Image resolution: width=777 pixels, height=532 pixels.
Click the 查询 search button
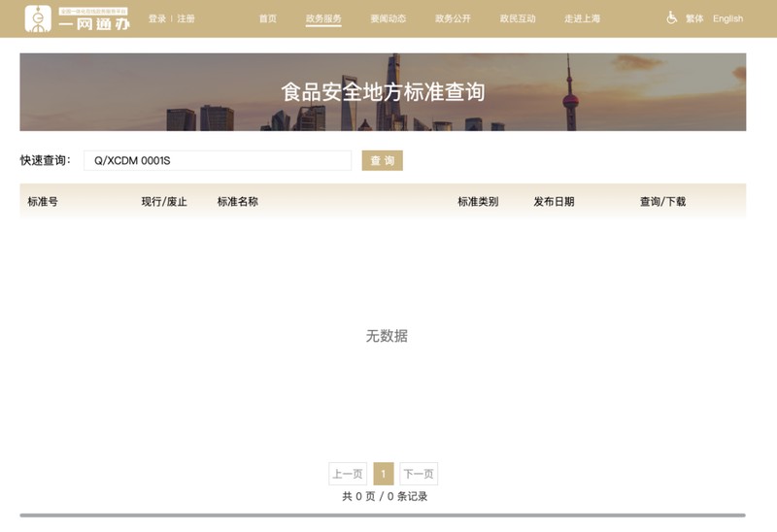[382, 160]
